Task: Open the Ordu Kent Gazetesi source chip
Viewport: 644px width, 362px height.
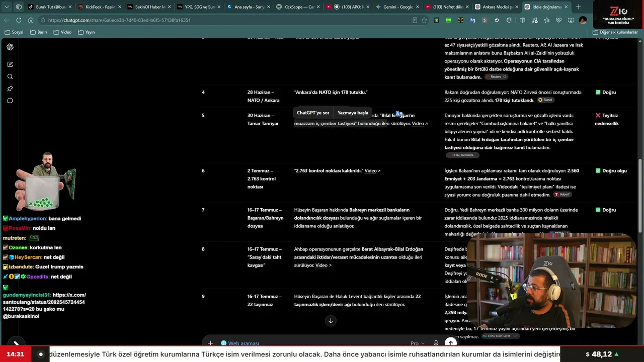Action: pyautogui.click(x=500, y=336)
